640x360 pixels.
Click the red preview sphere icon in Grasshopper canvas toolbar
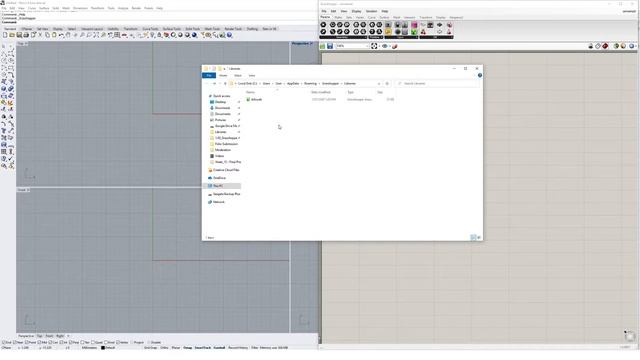(x=605, y=46)
